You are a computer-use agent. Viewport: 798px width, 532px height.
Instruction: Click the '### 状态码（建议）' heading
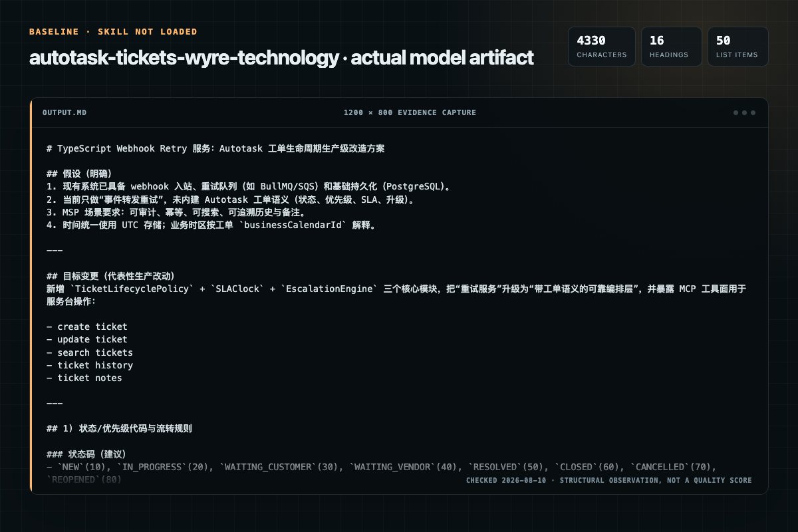click(x=86, y=454)
